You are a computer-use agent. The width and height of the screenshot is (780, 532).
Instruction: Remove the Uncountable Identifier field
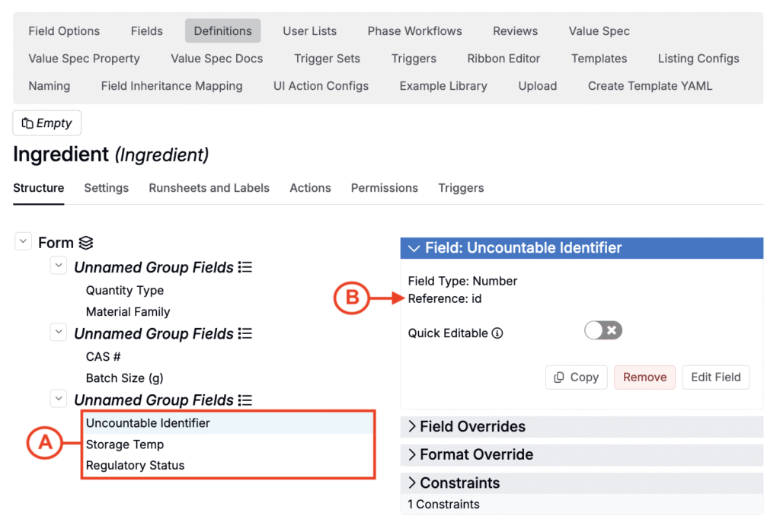(644, 377)
